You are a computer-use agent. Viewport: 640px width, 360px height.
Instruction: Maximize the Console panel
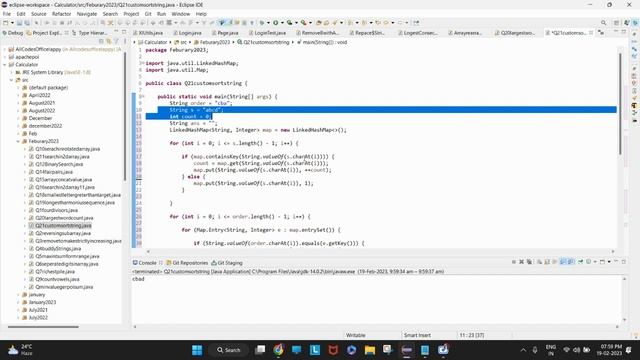(x=624, y=262)
